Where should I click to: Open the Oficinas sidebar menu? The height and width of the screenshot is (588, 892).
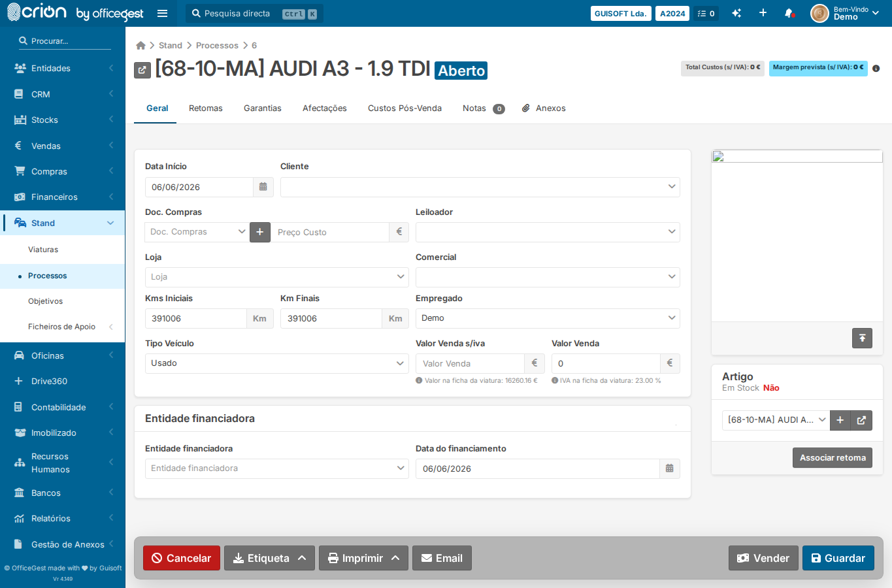[63, 355]
